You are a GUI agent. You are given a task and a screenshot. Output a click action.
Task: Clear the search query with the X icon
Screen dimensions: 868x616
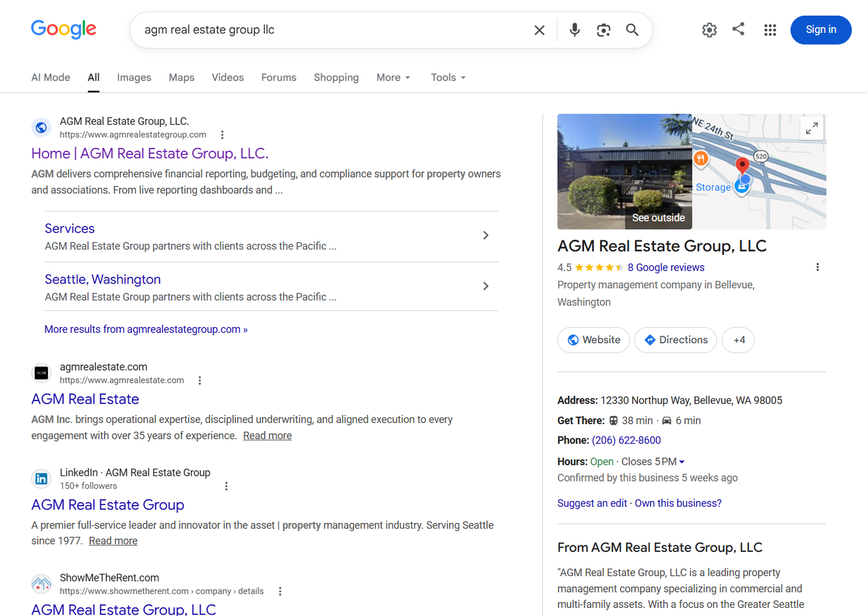[539, 30]
